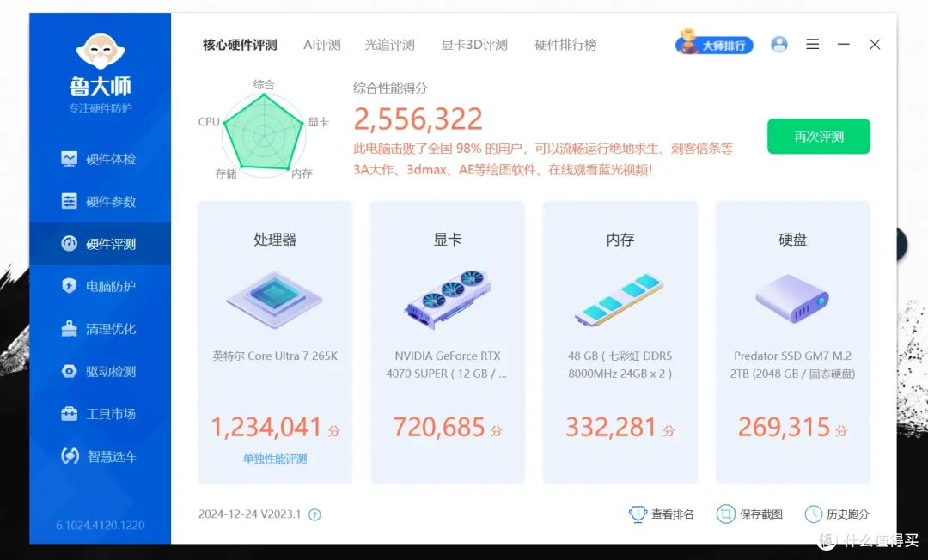Open 硬件体检 hardware checkup in sidebar
The height and width of the screenshot is (560, 928).
tap(100, 159)
